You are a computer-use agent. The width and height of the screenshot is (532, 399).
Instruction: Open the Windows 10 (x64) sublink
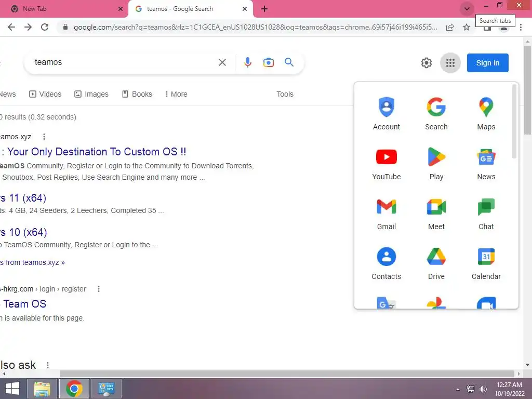23,232
